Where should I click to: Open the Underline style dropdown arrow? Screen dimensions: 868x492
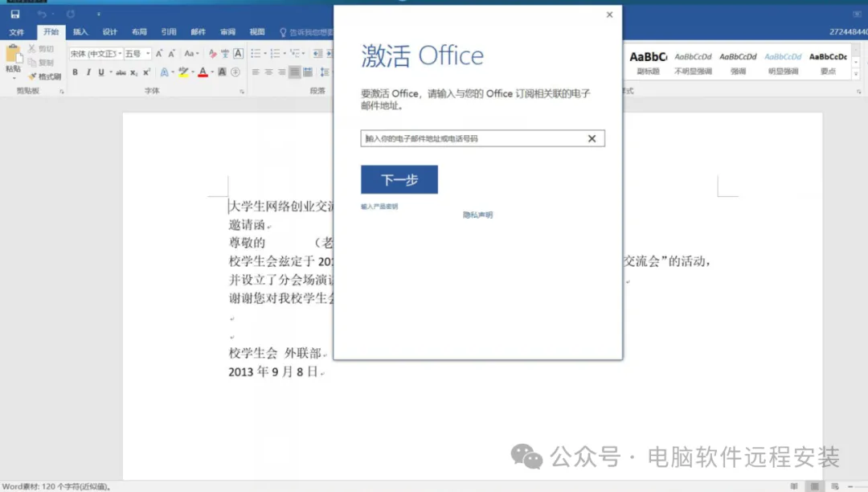[x=111, y=72]
